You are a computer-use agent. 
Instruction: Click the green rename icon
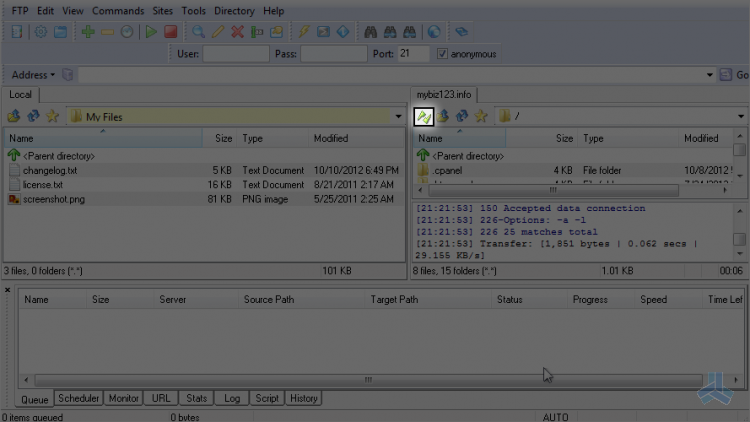tap(257, 32)
